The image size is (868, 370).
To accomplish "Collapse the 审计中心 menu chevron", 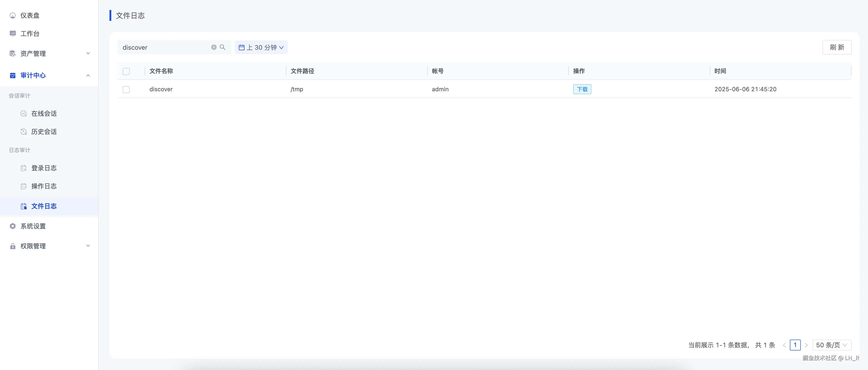I will (x=88, y=75).
